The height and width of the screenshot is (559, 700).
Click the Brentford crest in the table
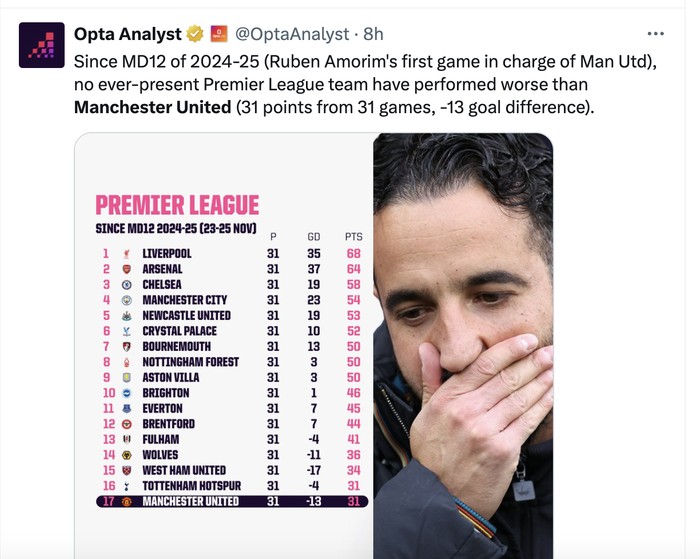pos(127,424)
